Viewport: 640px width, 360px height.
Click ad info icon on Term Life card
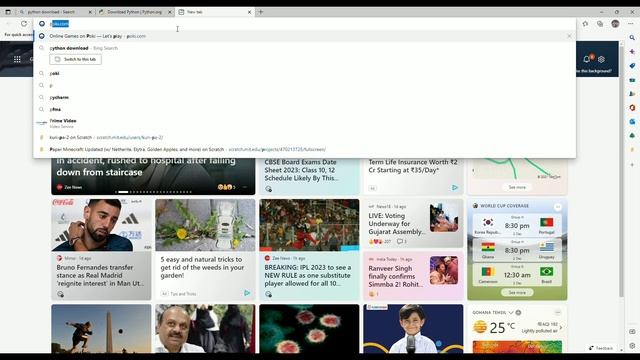click(x=455, y=187)
